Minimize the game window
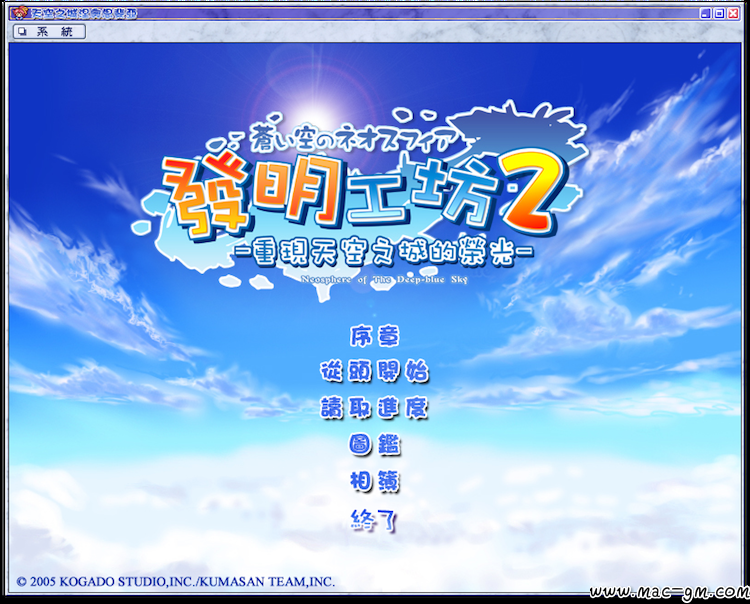 (x=706, y=14)
